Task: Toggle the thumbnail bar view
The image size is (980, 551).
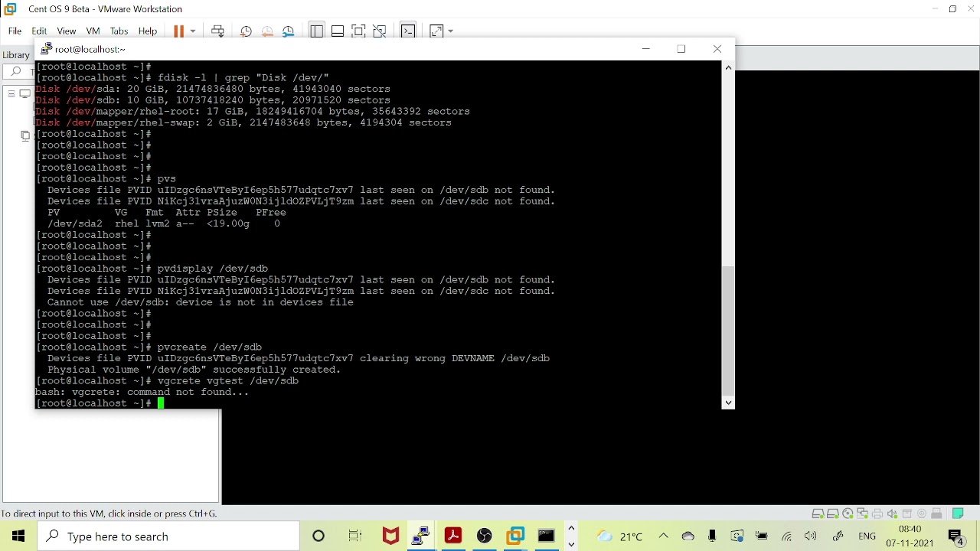Action: [x=338, y=31]
